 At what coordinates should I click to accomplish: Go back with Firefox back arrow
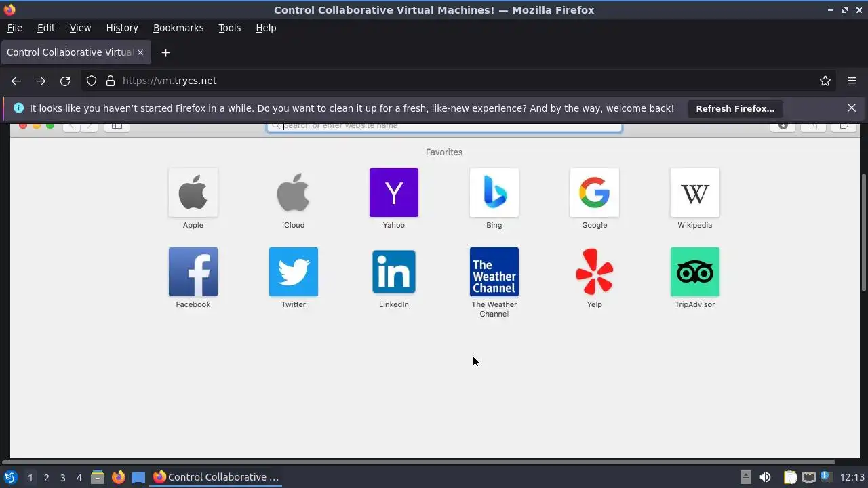[16, 81]
